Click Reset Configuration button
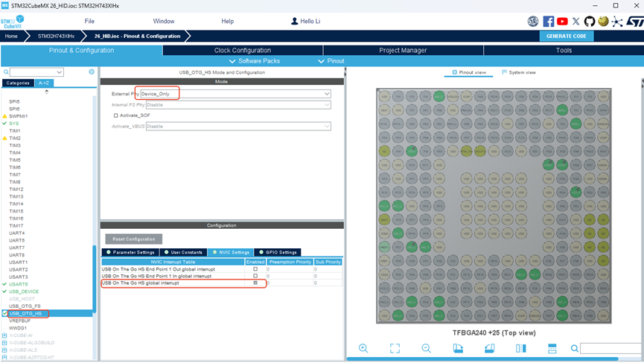Viewport: 644px width, 363px height. (134, 239)
